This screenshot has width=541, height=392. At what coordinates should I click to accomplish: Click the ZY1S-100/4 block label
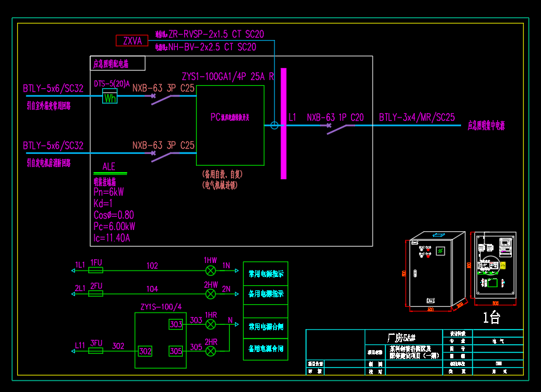point(161,307)
